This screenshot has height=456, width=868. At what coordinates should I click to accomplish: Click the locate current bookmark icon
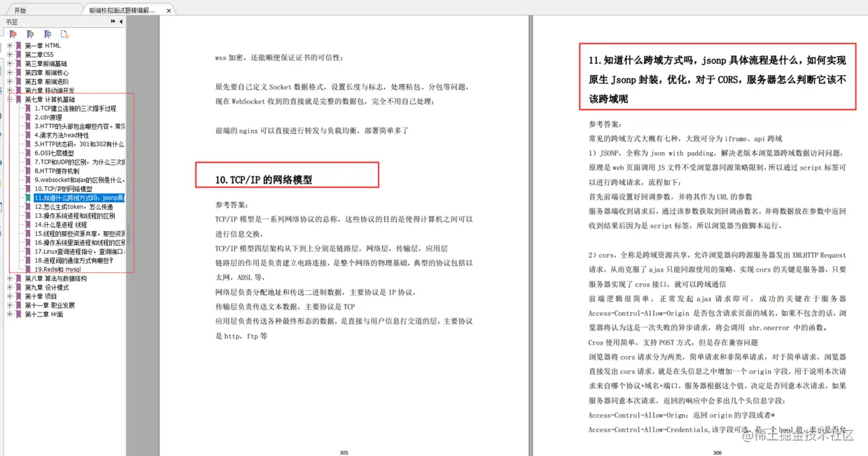(48, 34)
